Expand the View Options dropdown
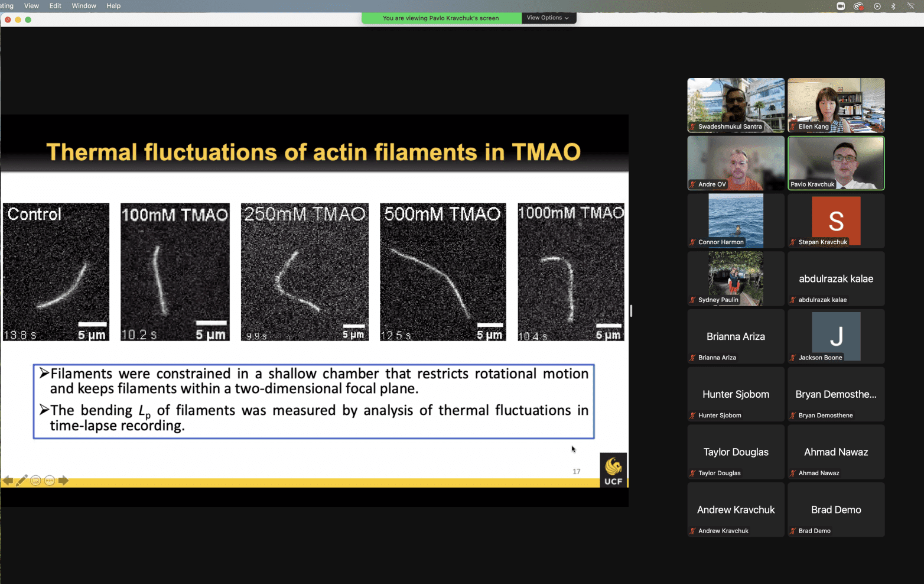The width and height of the screenshot is (924, 584). 548,18
